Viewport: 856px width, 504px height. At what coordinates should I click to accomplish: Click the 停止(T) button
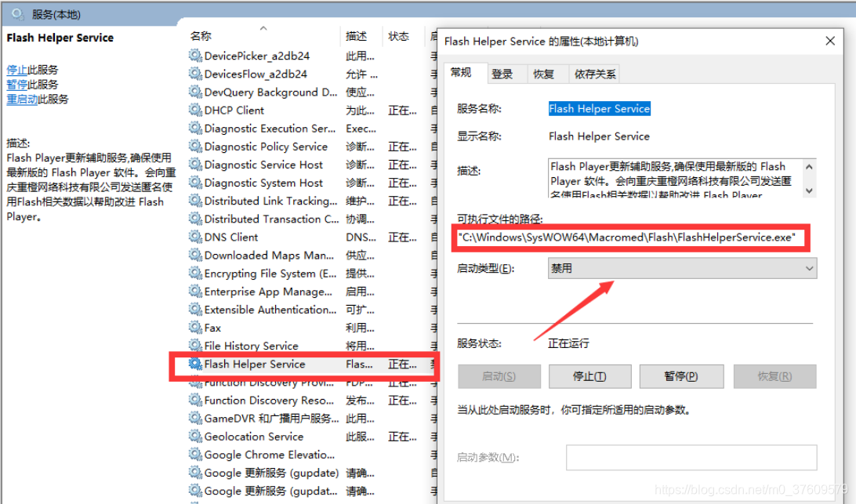tap(589, 376)
